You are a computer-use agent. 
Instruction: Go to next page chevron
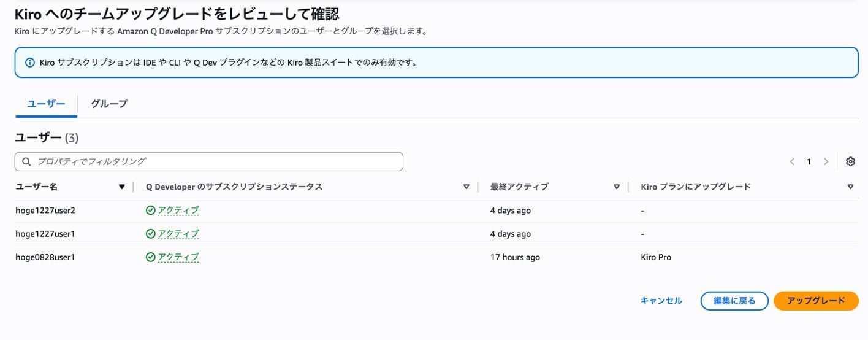(x=826, y=161)
